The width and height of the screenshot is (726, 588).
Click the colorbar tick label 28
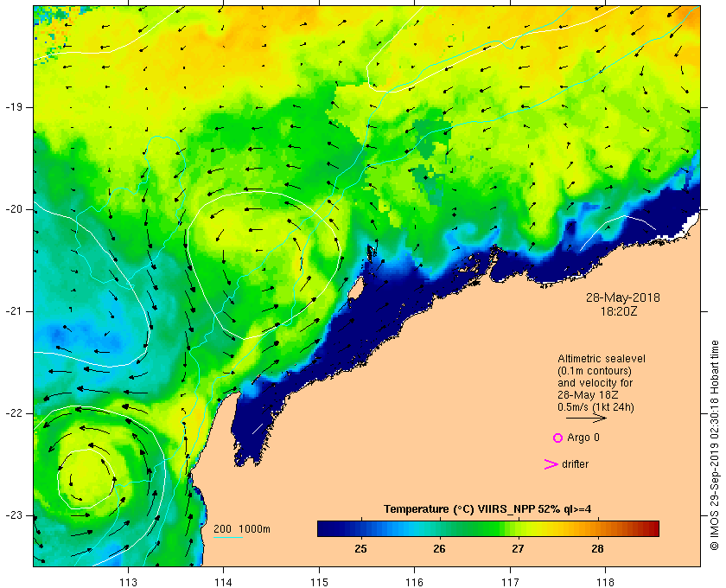pos(597,549)
